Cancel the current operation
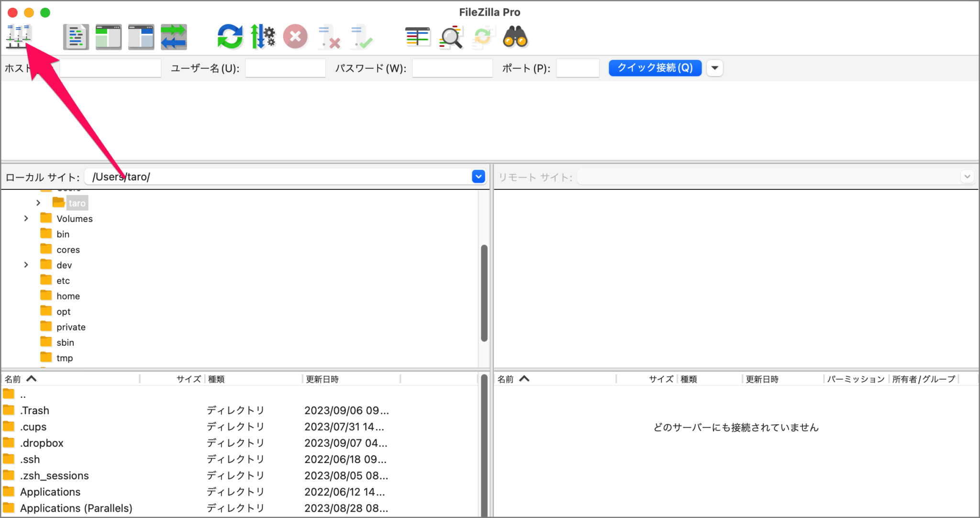This screenshot has height=518, width=980. [x=295, y=36]
